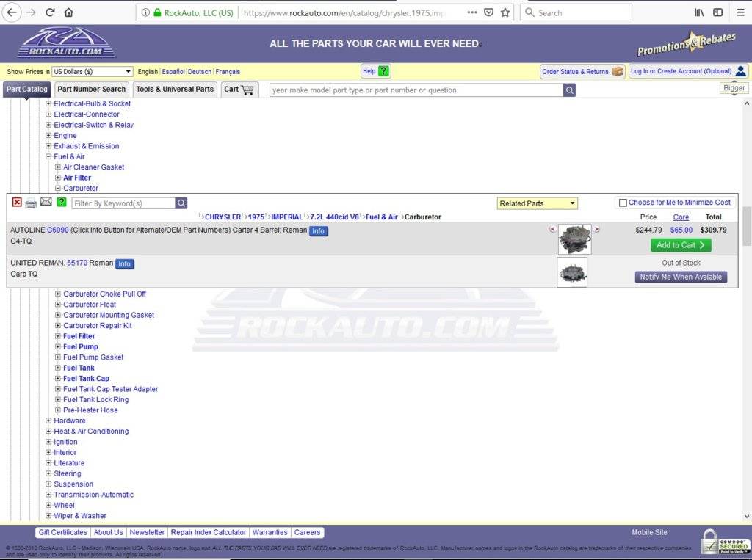The image size is (752, 560).
Task: Open the Related Parts dropdown
Action: [538, 203]
